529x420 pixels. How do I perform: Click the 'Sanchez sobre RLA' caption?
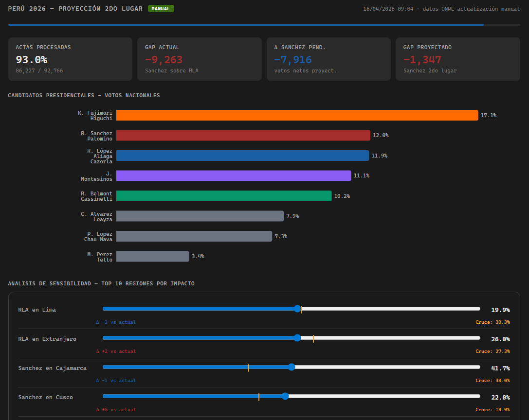[172, 70]
